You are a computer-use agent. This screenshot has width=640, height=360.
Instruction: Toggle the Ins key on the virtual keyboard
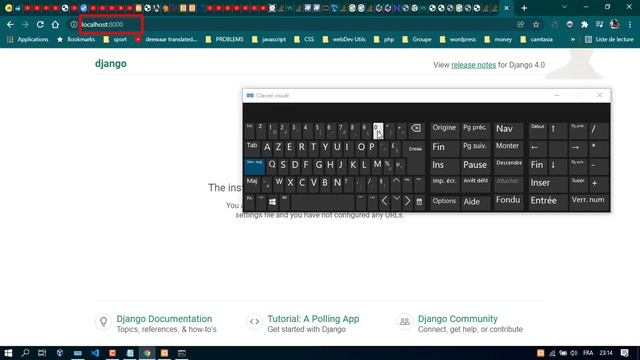444,167
